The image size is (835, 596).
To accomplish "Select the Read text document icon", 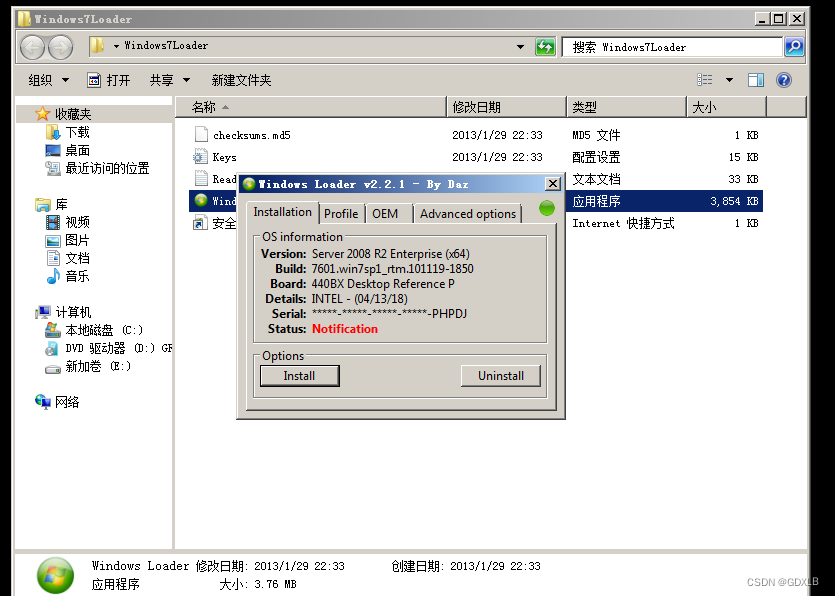I will (201, 178).
